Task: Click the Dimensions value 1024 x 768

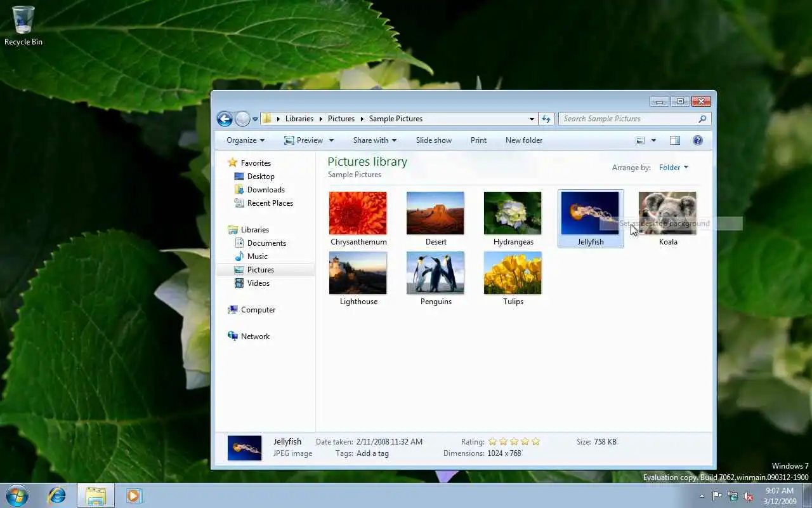Action: pos(504,453)
